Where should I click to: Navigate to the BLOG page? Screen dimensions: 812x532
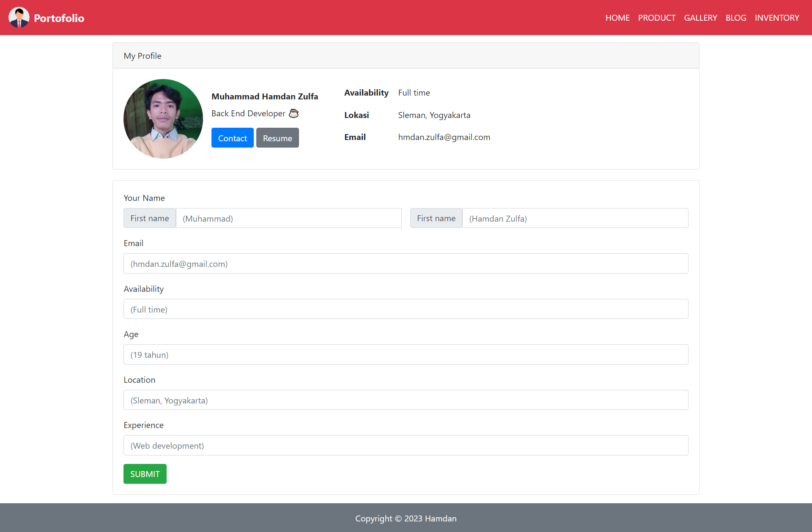[735, 18]
